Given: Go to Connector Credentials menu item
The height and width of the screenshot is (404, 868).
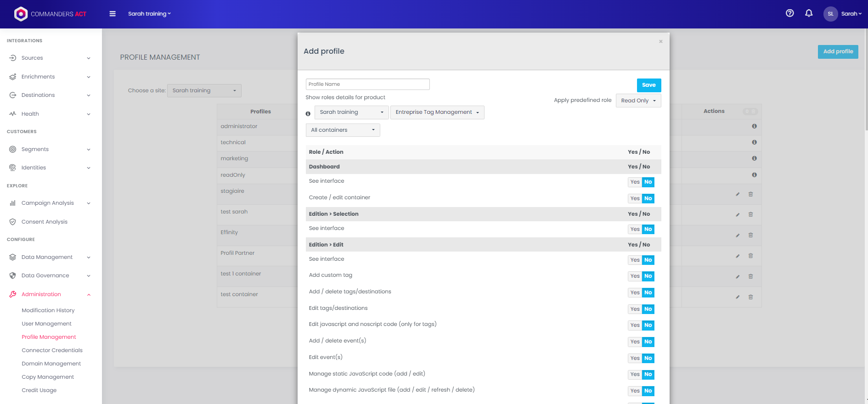Looking at the screenshot, I should (52, 350).
